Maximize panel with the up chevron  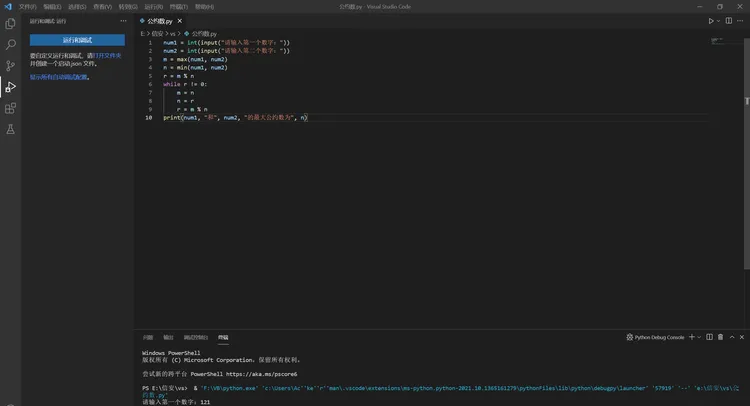[732, 337]
